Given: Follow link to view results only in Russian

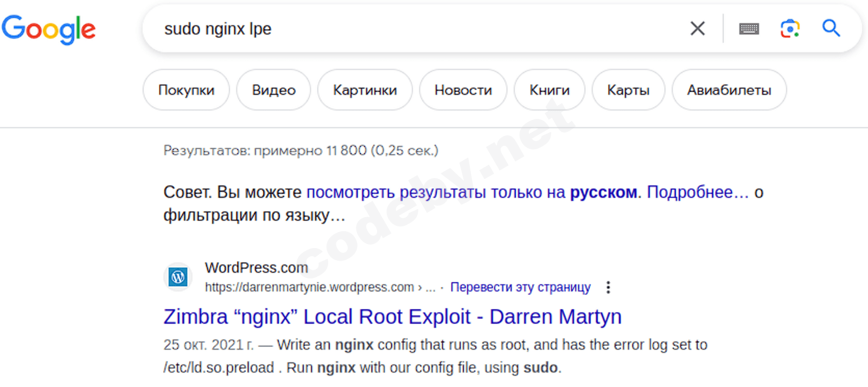Looking at the screenshot, I should point(471,192).
